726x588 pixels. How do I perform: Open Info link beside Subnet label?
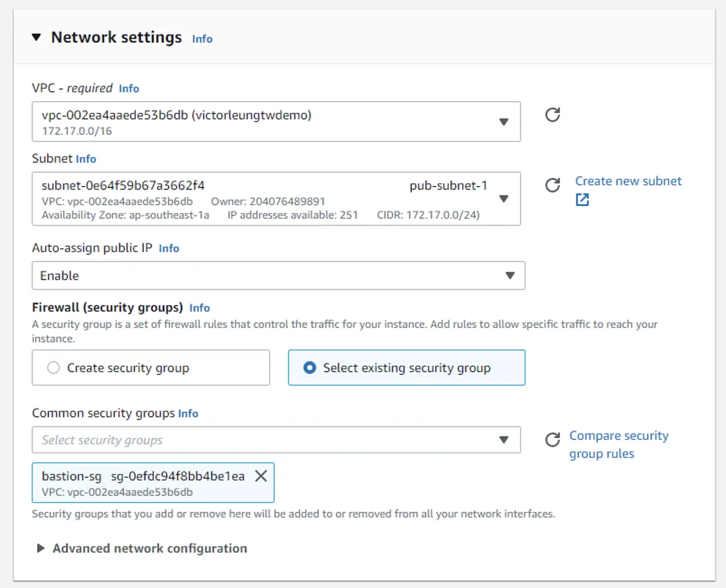(86, 159)
